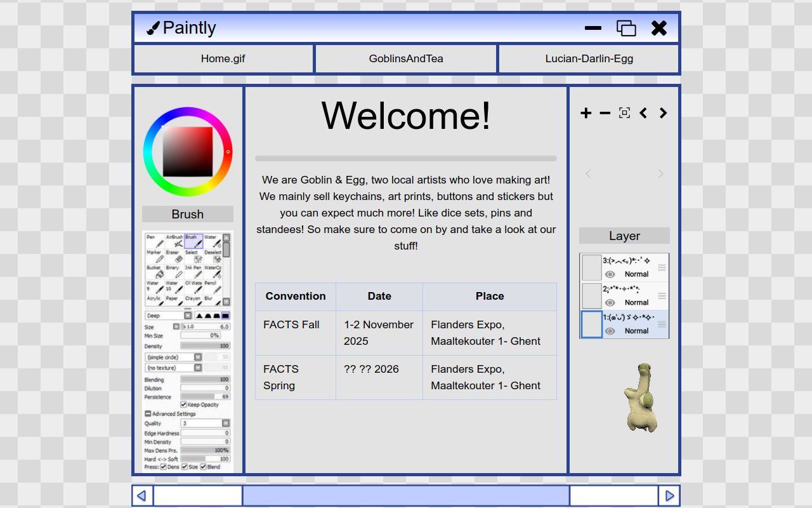812x508 pixels.
Task: Collapse the Advanced Settings section
Action: (x=148, y=414)
